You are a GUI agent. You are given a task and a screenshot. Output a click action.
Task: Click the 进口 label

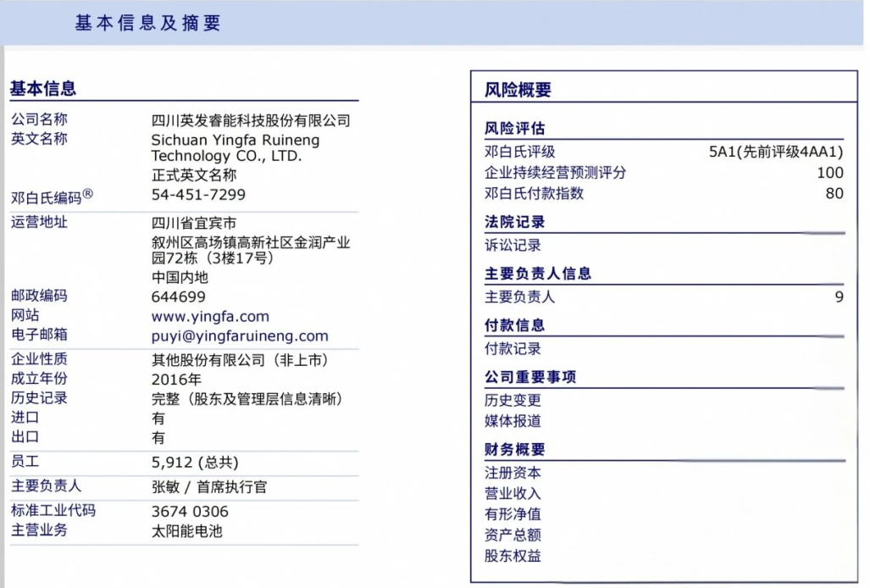tap(25, 417)
